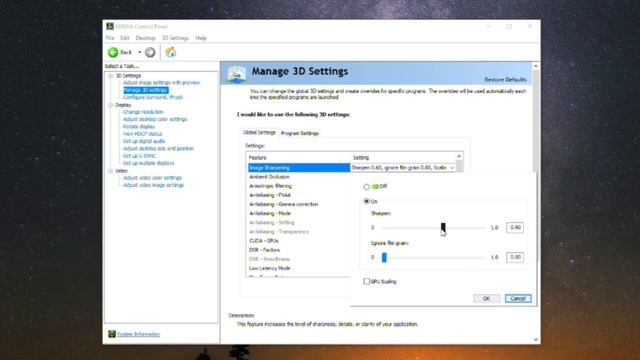The image size is (640, 360).
Task: Click the main panel scroll down arrow
Action: 536,340
